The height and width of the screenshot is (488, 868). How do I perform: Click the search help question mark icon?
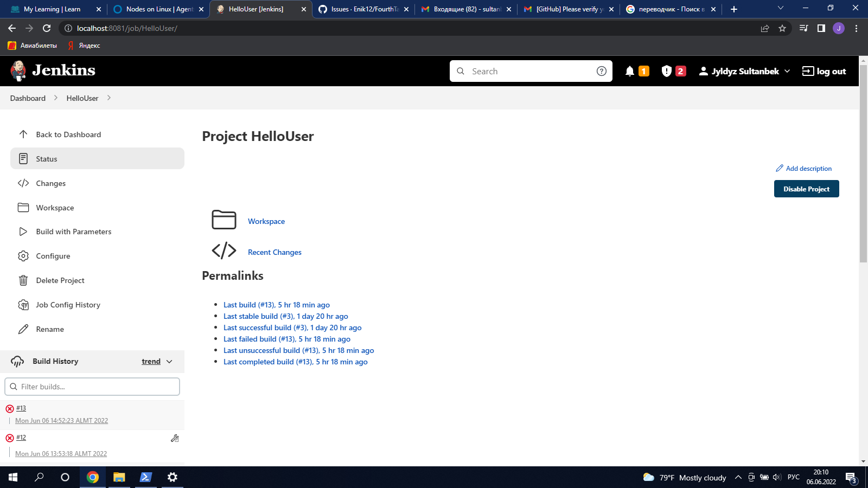(x=602, y=71)
